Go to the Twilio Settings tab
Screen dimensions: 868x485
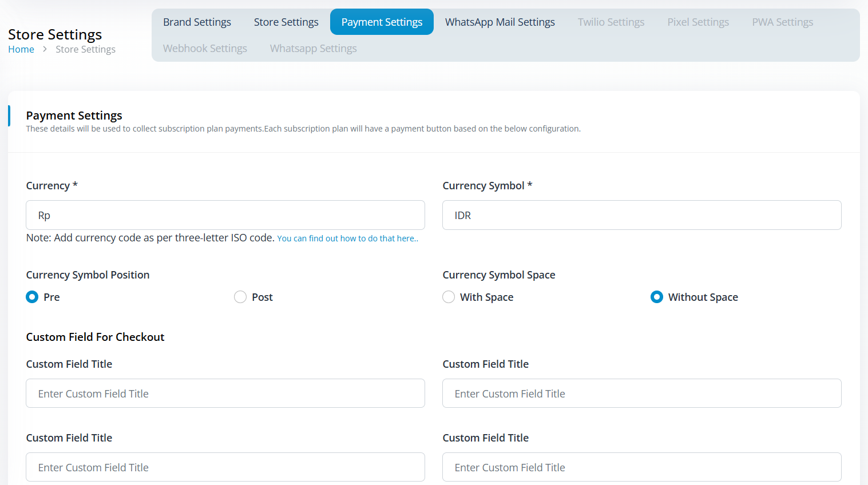(x=611, y=22)
